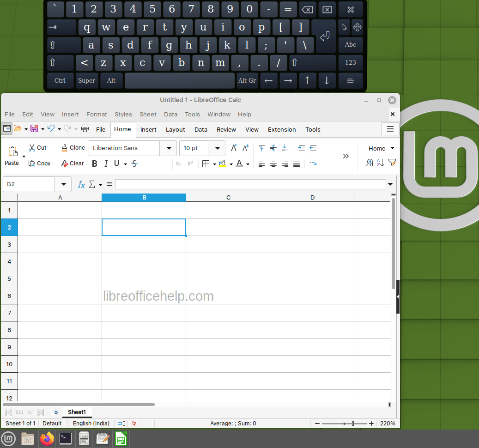The height and width of the screenshot is (448, 479).
Task: Click the Increase Font Size icon
Action: coord(234,148)
